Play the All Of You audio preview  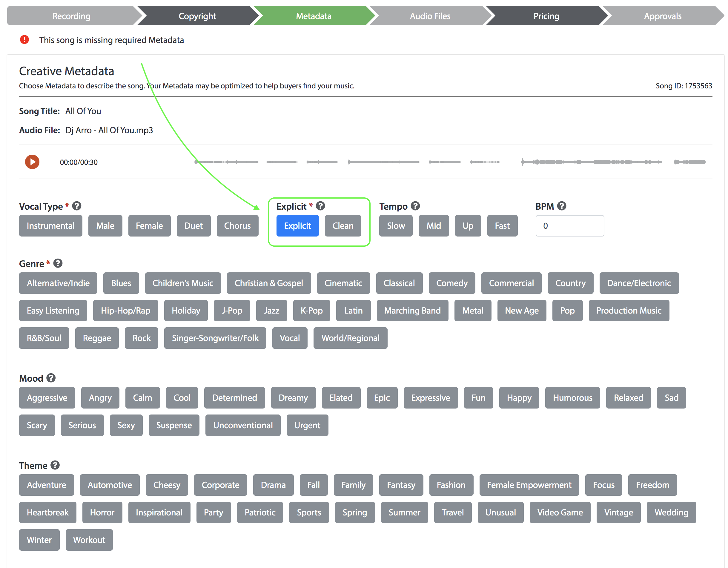click(x=32, y=162)
